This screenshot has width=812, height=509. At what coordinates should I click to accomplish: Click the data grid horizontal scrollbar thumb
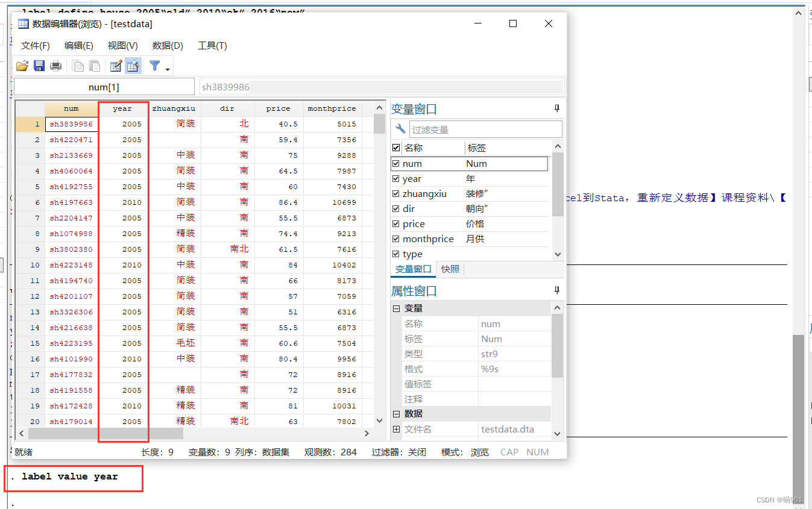click(x=105, y=433)
